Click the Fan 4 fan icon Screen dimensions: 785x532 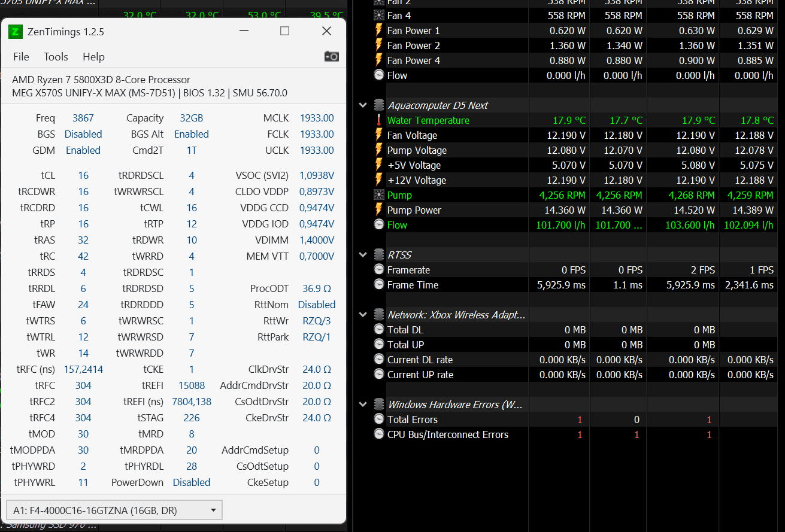379,16
